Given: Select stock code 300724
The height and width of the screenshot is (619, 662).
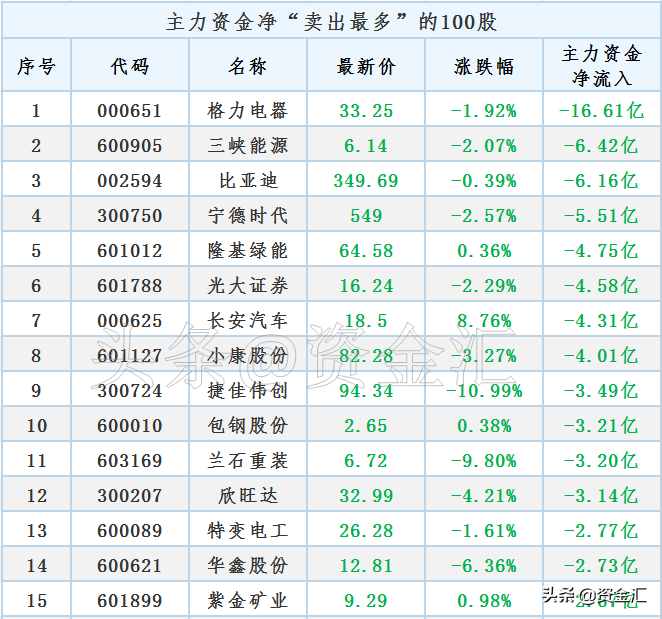Looking at the screenshot, I should point(130,391).
